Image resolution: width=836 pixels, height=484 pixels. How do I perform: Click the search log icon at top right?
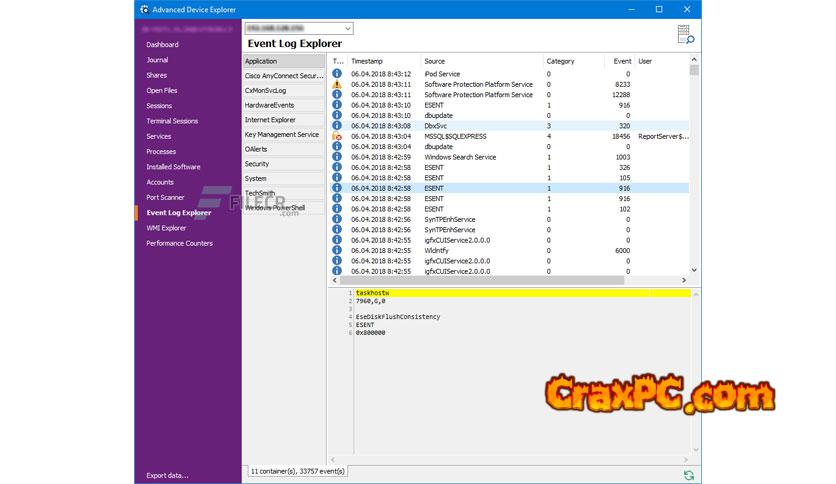tap(685, 35)
